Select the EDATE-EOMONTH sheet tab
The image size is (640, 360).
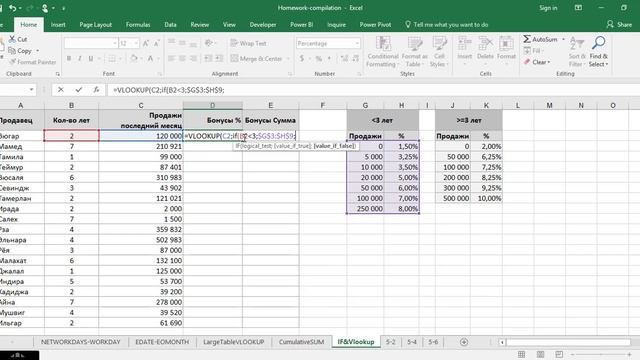pyautogui.click(x=162, y=342)
